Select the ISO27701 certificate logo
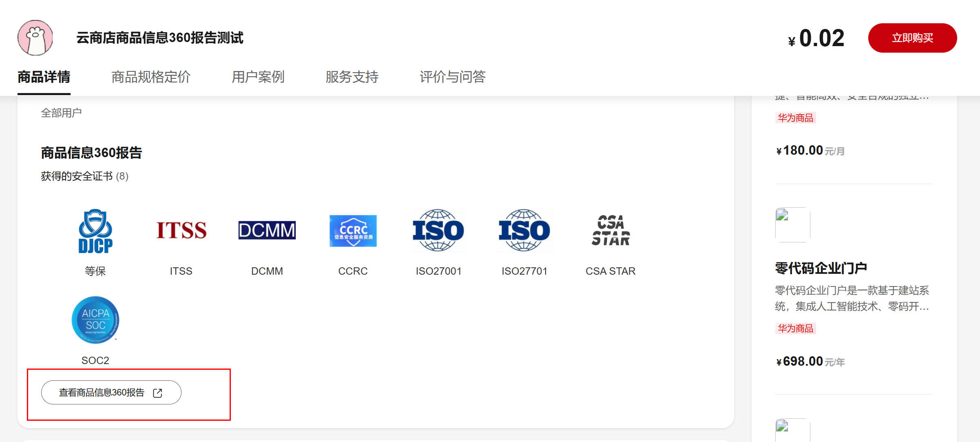The width and height of the screenshot is (980, 442). [524, 231]
